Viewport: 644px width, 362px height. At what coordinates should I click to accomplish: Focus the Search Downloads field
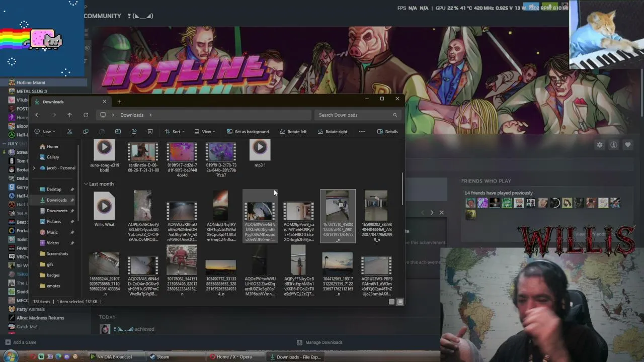(357, 115)
